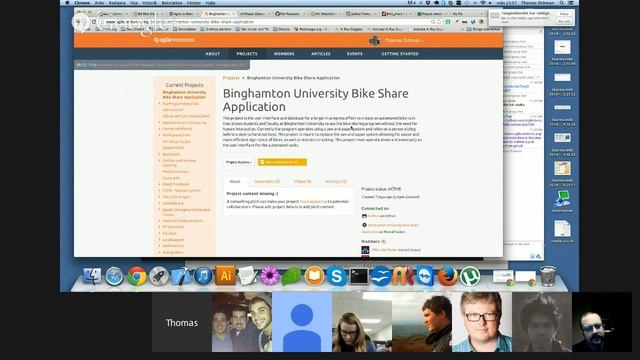Image resolution: width=640 pixels, height=360 pixels.
Task: Select the man-in-profile landscape participant thumbnail
Action: (x=422, y=322)
